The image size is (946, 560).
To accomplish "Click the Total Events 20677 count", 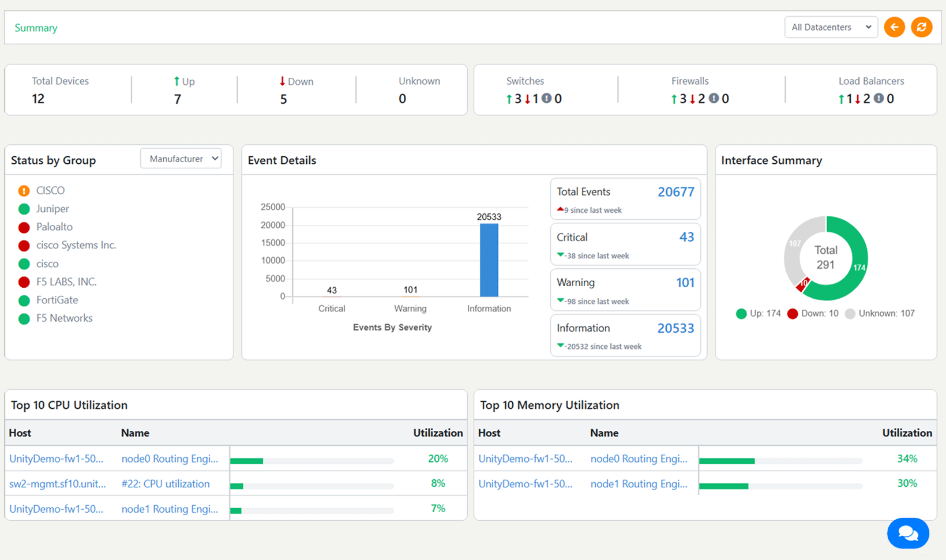I will click(675, 192).
